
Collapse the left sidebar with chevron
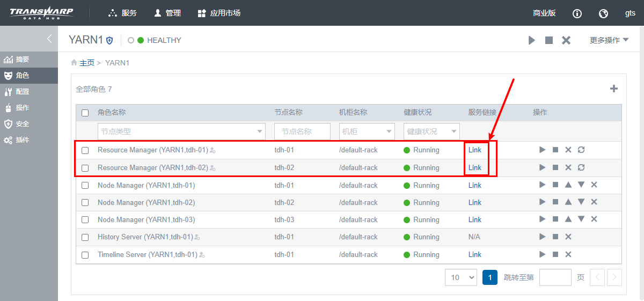[x=49, y=39]
